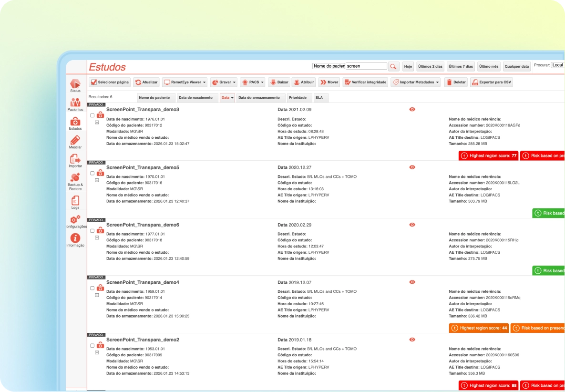565x392 pixels.
Task: Open the Pacientes sidebar section
Action: [x=75, y=104]
